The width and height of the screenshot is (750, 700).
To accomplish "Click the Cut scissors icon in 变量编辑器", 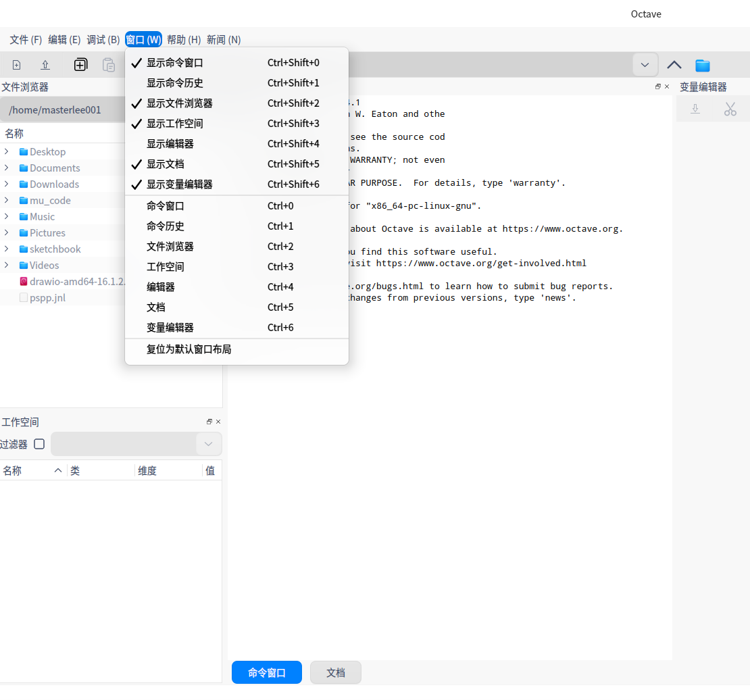I will pos(730,108).
